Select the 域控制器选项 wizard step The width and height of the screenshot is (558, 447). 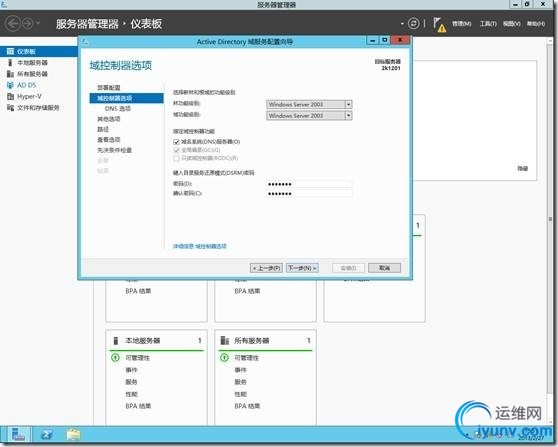tap(126, 98)
